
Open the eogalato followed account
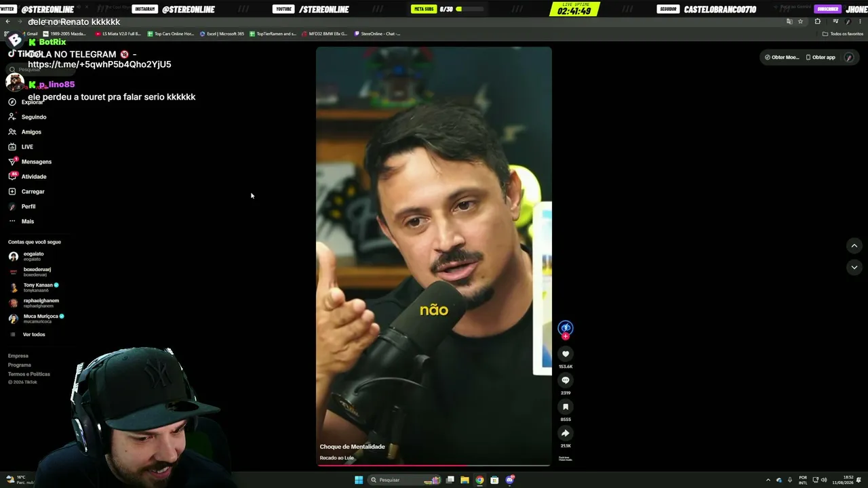click(x=26, y=256)
